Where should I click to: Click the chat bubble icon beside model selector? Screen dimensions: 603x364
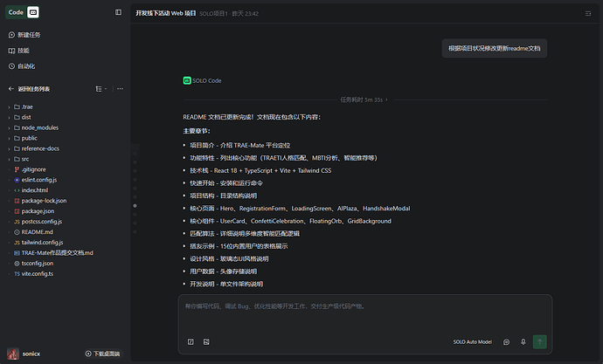point(507,341)
